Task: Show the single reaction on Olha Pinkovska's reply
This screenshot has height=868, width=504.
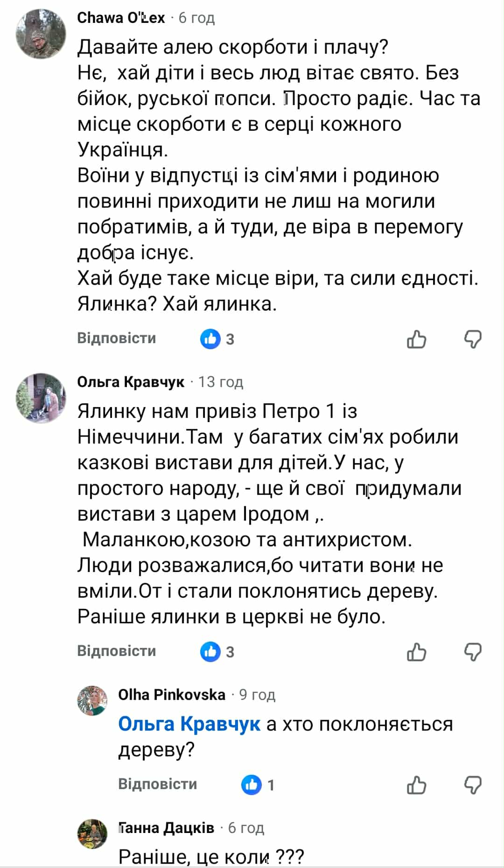Action: pyautogui.click(x=258, y=785)
